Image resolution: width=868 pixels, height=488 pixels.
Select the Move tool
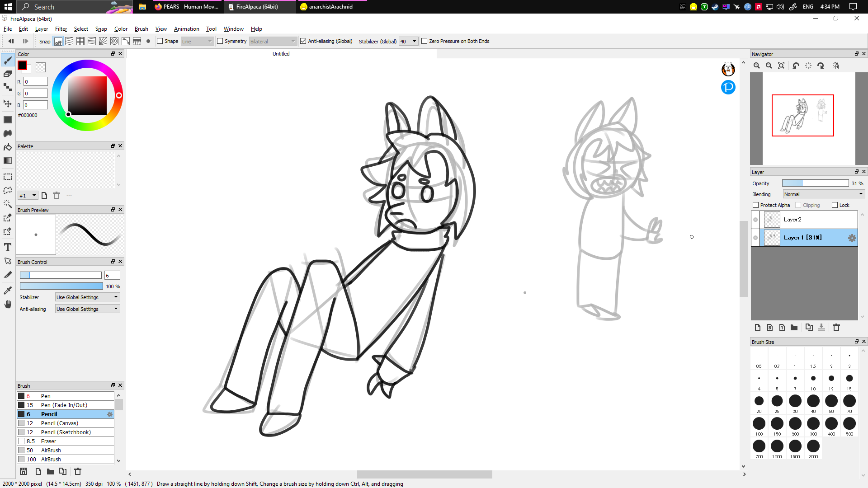[x=8, y=103]
